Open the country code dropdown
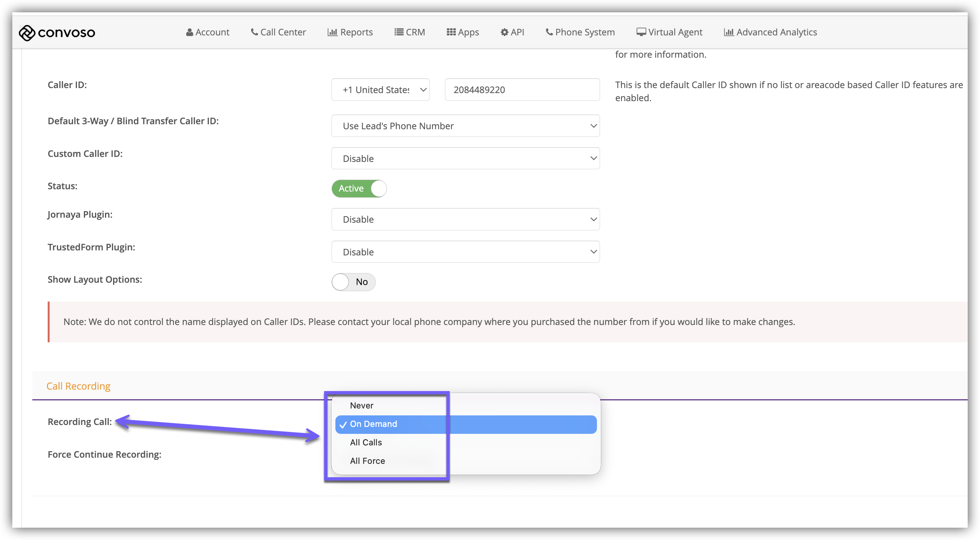This screenshot has height=540, width=980. 380,90
